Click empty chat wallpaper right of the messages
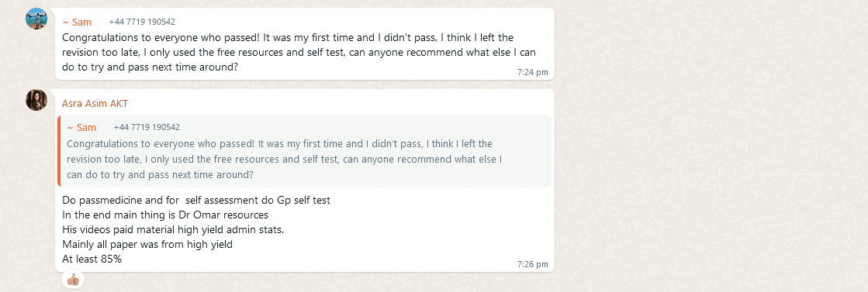Image resolution: width=868 pixels, height=292 pixels. pyautogui.click(x=708, y=149)
